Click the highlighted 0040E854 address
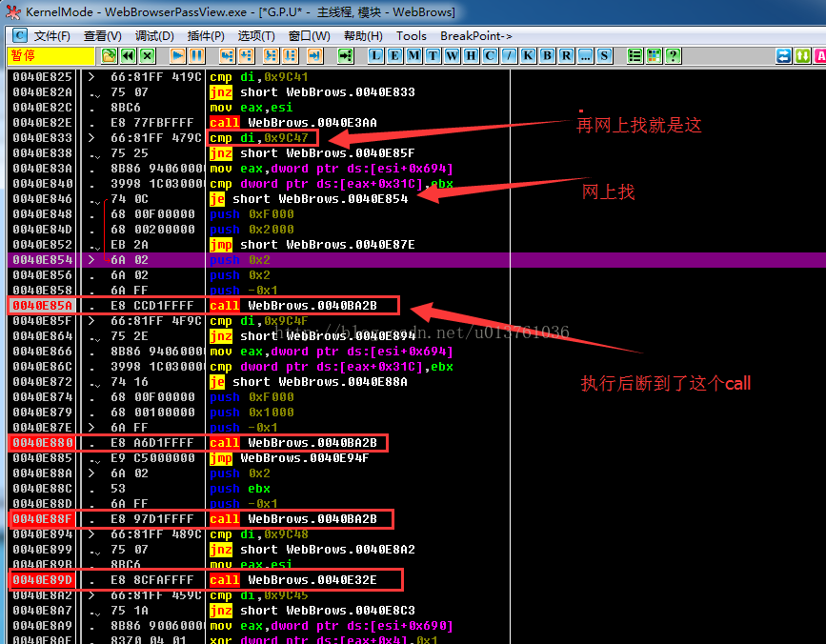Image resolution: width=826 pixels, height=644 pixels. [42, 260]
